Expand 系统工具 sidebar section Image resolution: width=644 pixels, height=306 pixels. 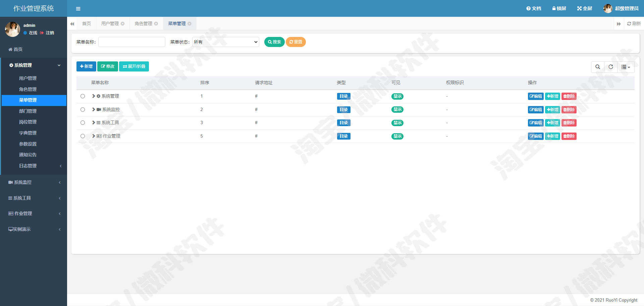[x=34, y=198]
